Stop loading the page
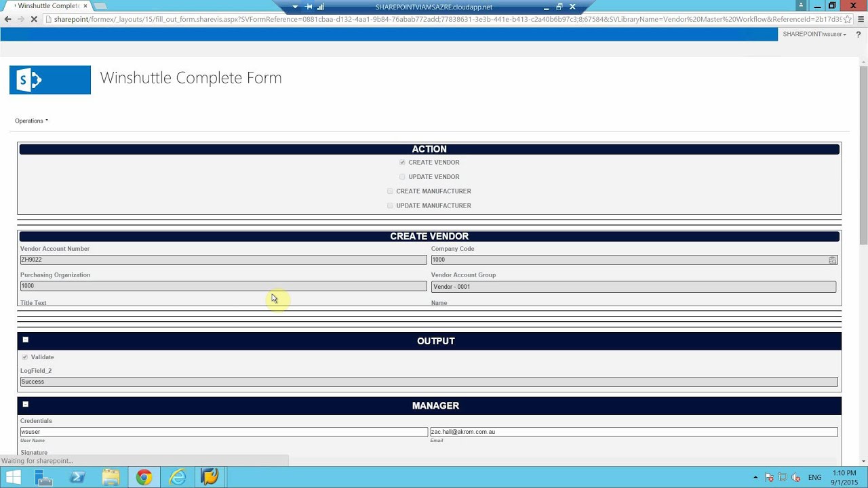 click(34, 19)
